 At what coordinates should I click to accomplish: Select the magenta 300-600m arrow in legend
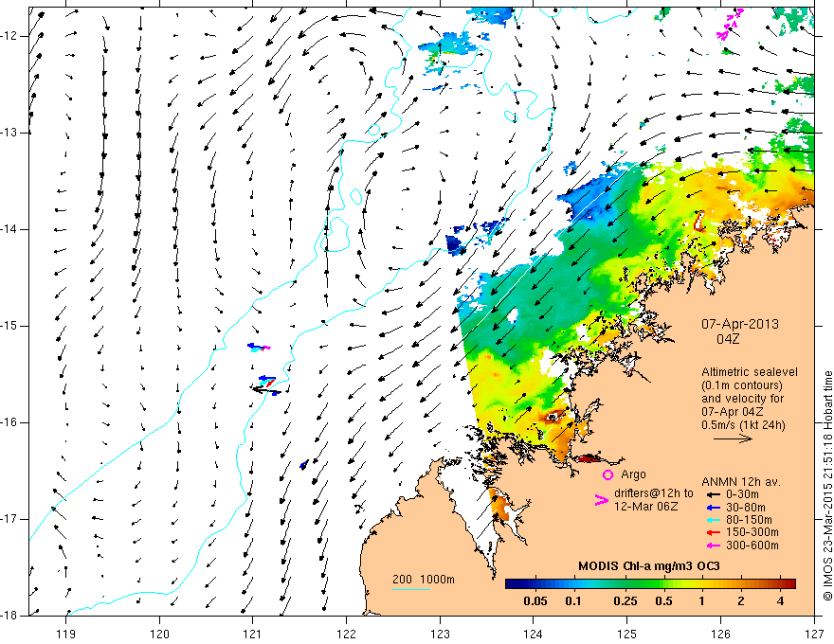(714, 546)
